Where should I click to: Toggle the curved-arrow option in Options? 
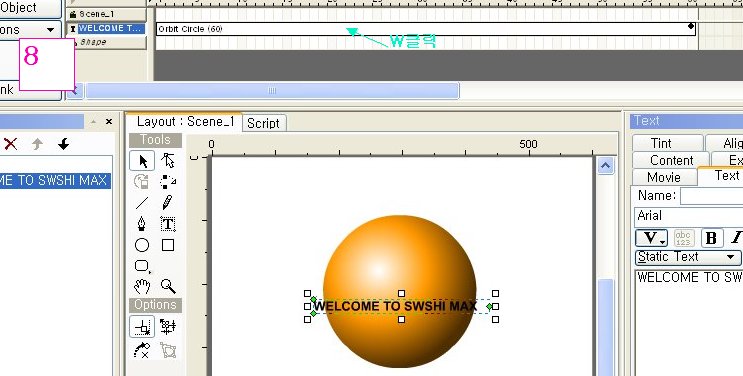[x=142, y=350]
